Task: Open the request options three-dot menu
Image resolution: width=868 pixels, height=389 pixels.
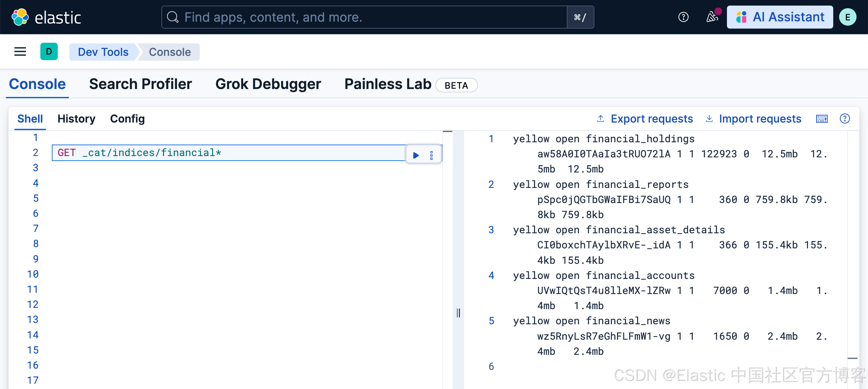Action: tap(431, 155)
